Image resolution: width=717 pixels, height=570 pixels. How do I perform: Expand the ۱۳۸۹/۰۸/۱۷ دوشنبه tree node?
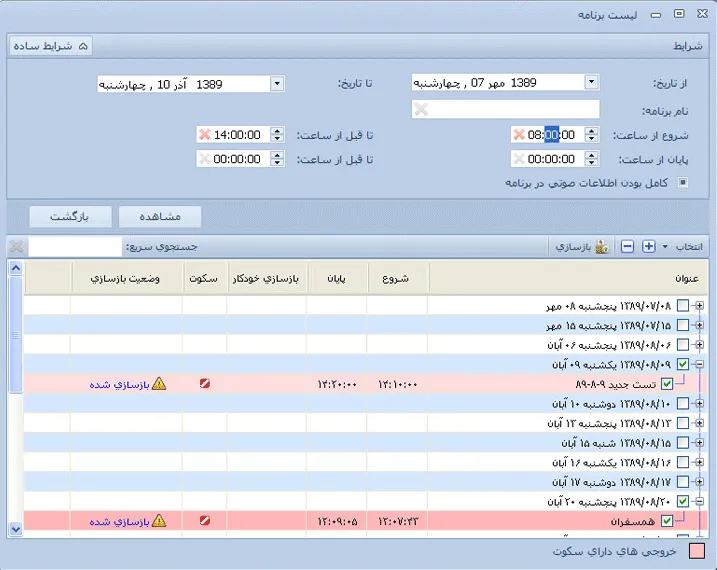[x=699, y=482]
